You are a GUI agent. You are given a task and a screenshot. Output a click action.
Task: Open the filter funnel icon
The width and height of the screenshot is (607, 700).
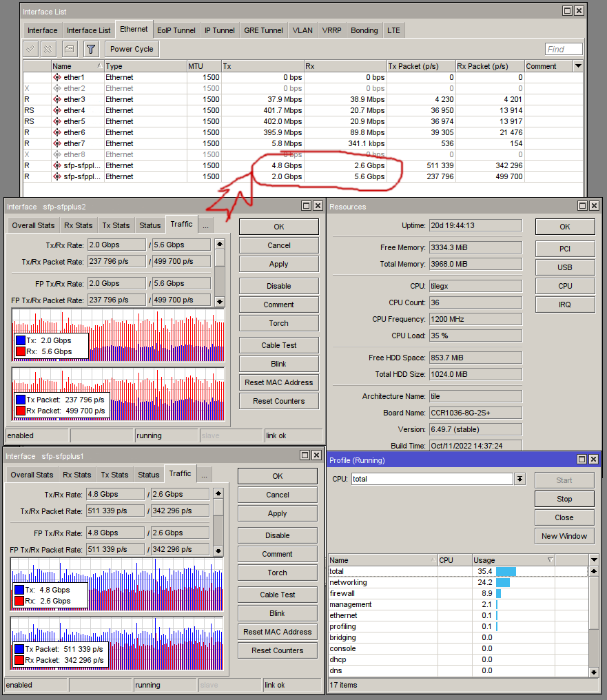click(x=91, y=49)
